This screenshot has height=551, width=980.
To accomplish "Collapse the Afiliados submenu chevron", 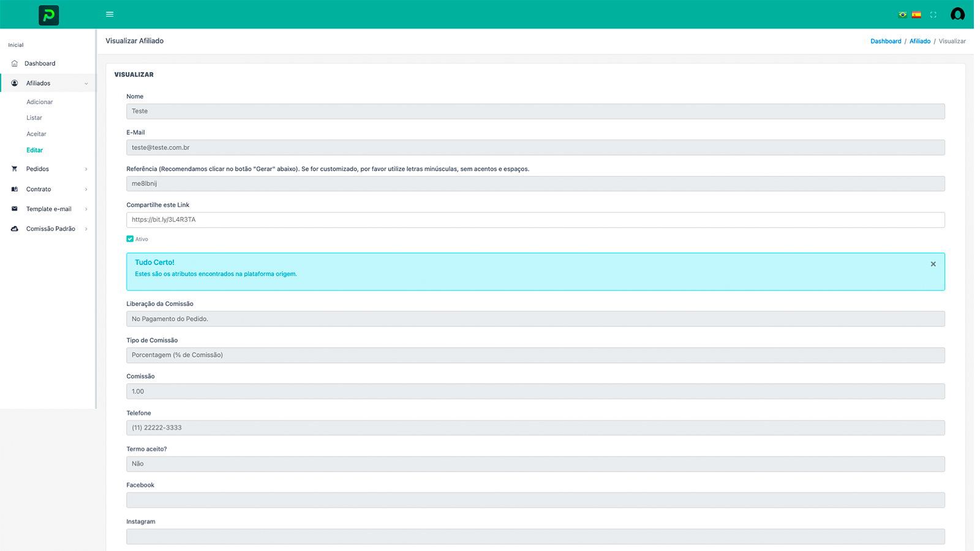I will click(86, 84).
